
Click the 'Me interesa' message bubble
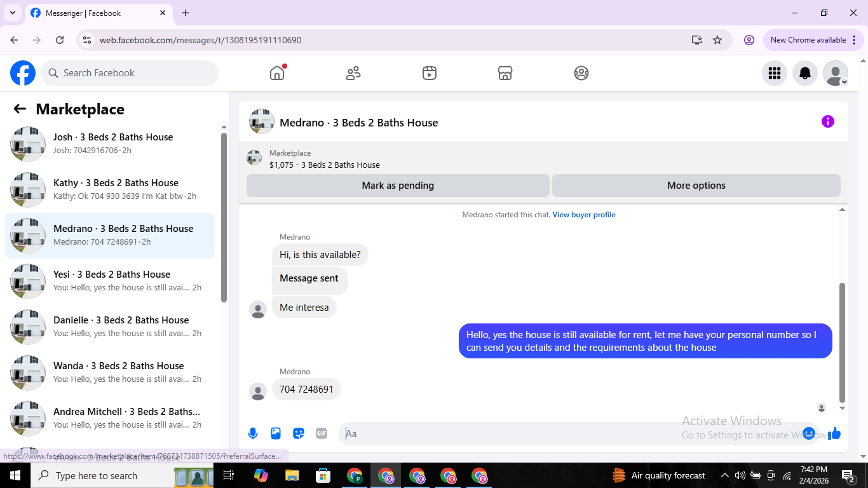[304, 308]
